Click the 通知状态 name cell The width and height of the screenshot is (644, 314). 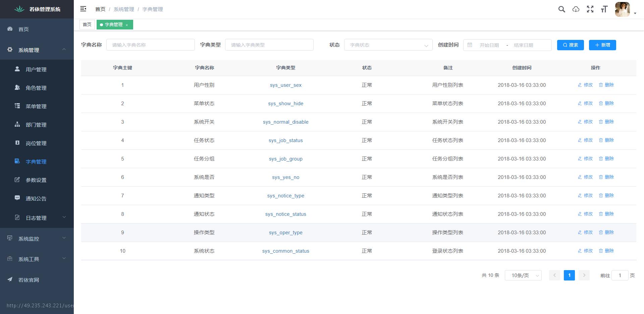coord(204,214)
